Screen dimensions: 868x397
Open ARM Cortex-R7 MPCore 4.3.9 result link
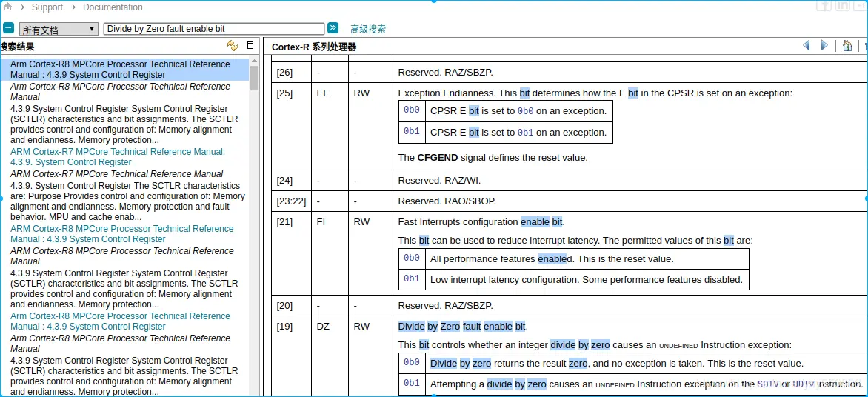point(118,157)
